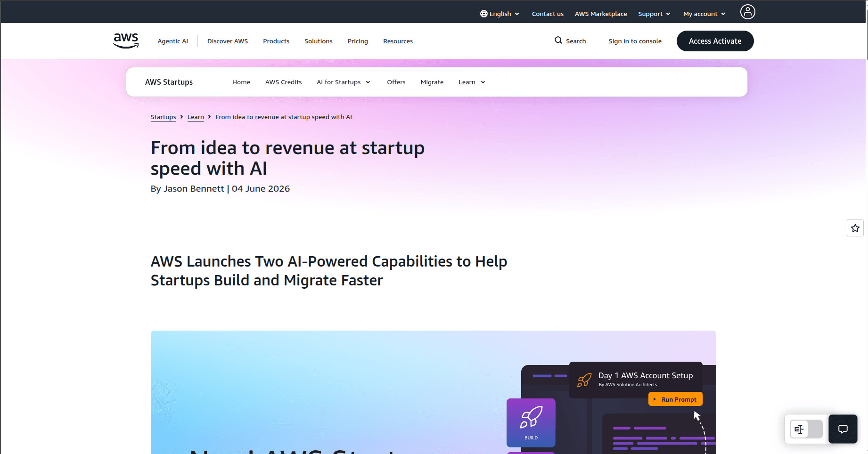Expand the English language dropdown
868x454 pixels.
click(x=500, y=14)
